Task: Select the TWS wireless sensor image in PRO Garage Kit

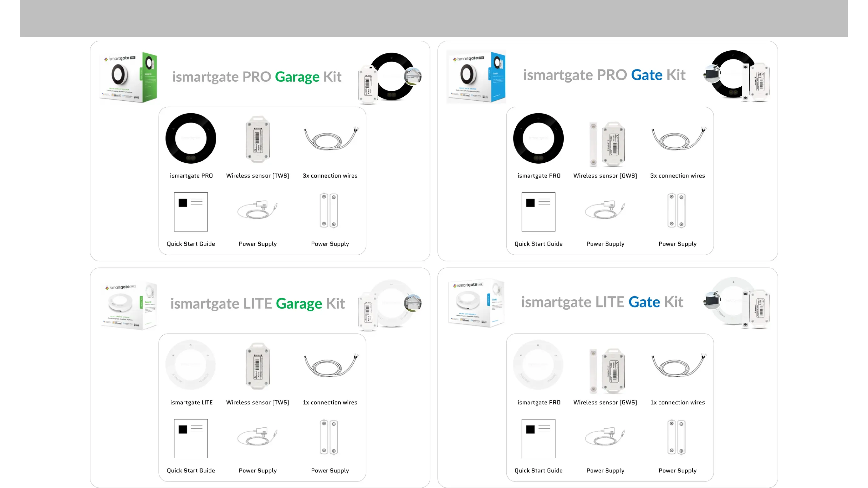Action: 258,139
